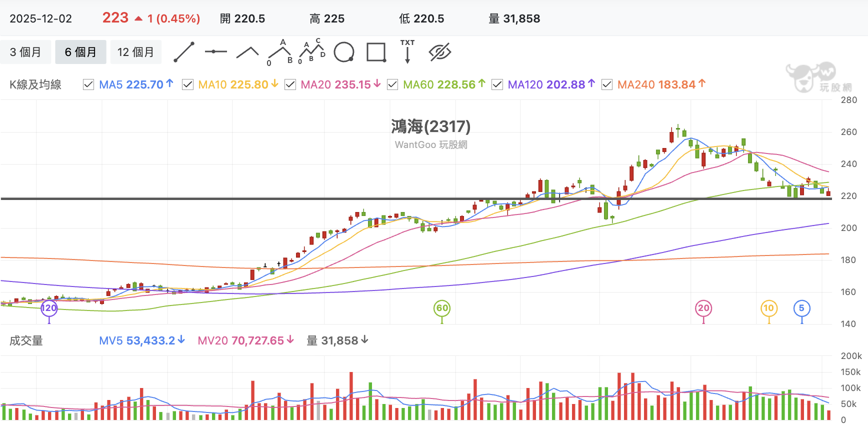
Task: Uncheck the MA60 moving average checkbox
Action: [x=392, y=84]
